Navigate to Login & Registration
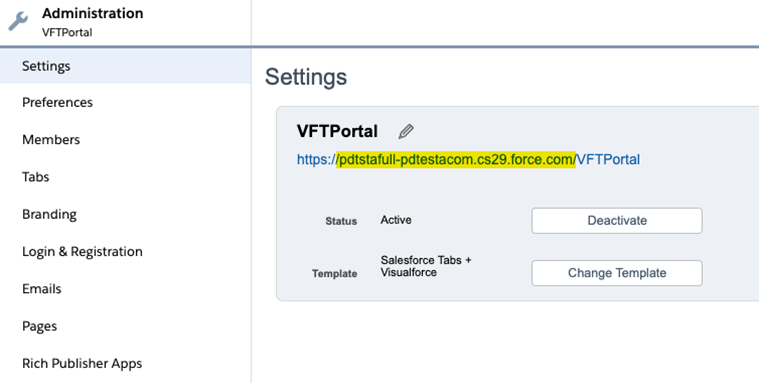Image resolution: width=759 pixels, height=383 pixels. pyautogui.click(x=125, y=252)
